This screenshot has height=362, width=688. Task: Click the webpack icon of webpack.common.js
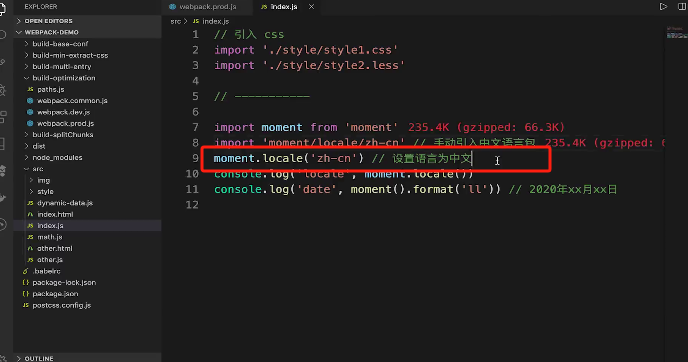pos(30,100)
